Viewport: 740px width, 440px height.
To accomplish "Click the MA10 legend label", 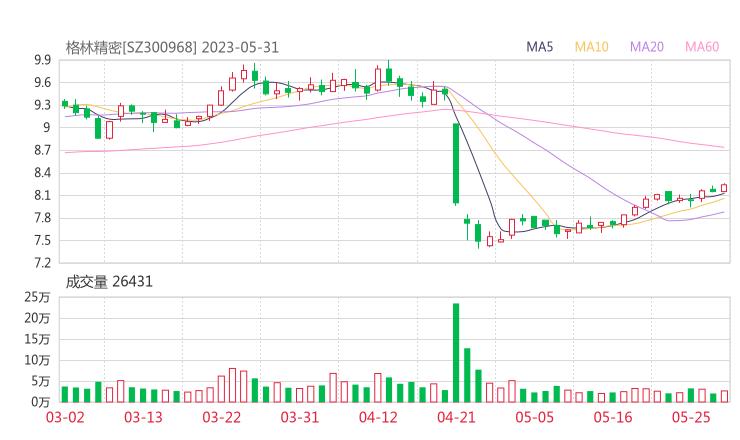I will point(591,47).
